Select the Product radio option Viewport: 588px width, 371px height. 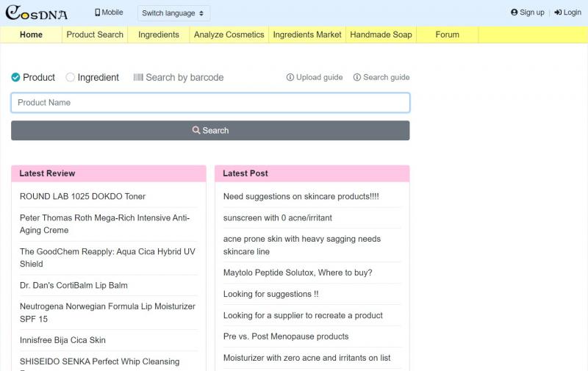[15, 77]
